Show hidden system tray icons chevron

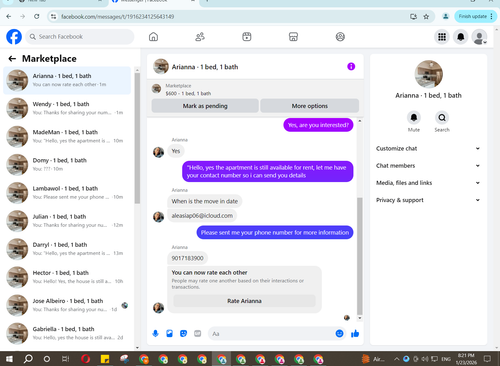pyautogui.click(x=396, y=359)
